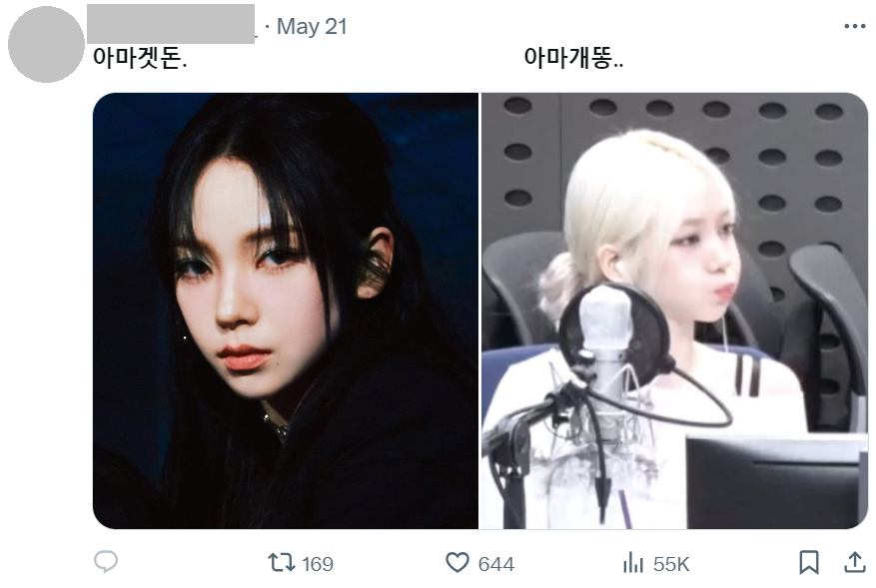Screen dimensions: 876x588
Task: Click the 169 repost count
Action: tap(317, 564)
